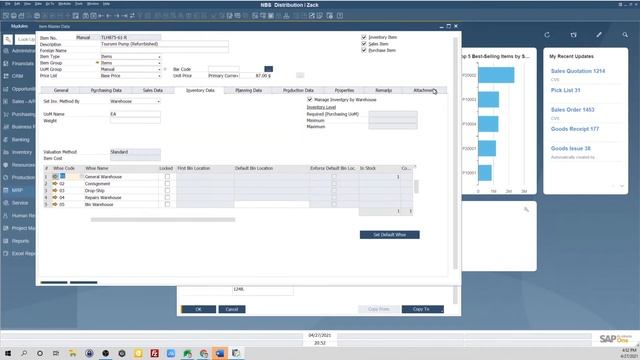The height and width of the screenshot is (360, 640).
Task: Click the Print toolbar icon
Action: point(13,16)
